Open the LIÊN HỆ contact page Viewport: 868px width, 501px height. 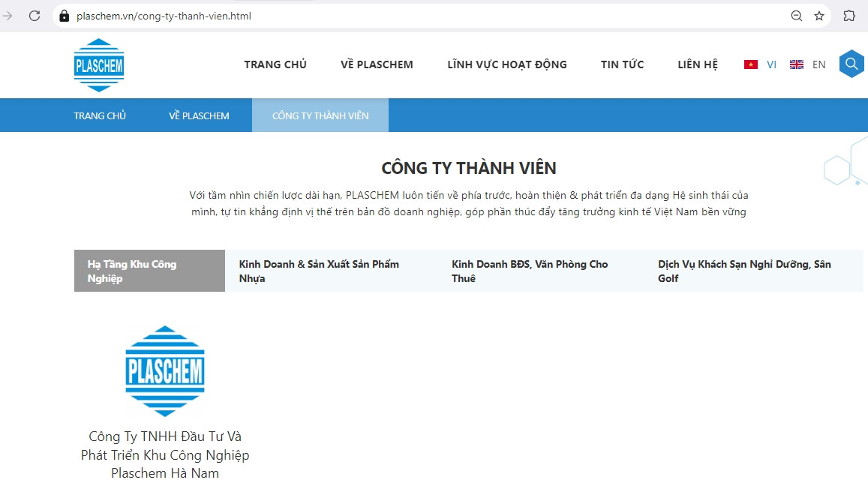click(x=698, y=64)
